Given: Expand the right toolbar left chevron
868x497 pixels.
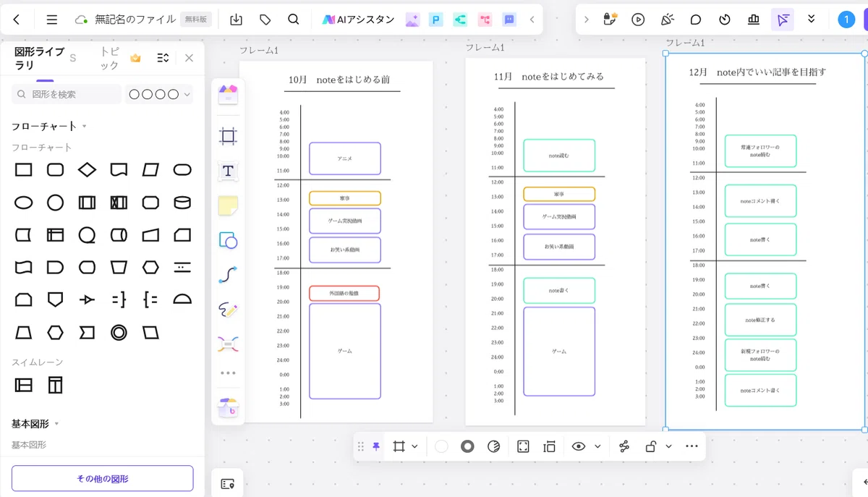Looking at the screenshot, I should (586, 20).
